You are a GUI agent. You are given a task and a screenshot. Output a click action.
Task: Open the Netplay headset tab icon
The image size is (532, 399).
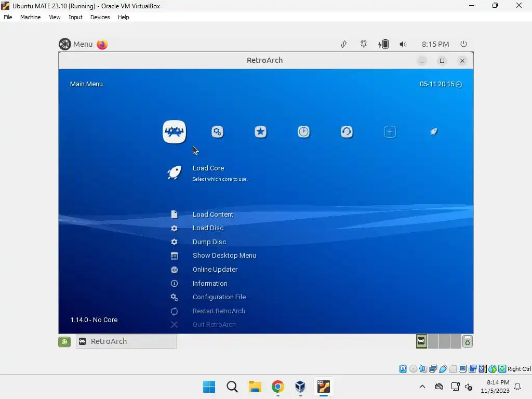(x=347, y=131)
